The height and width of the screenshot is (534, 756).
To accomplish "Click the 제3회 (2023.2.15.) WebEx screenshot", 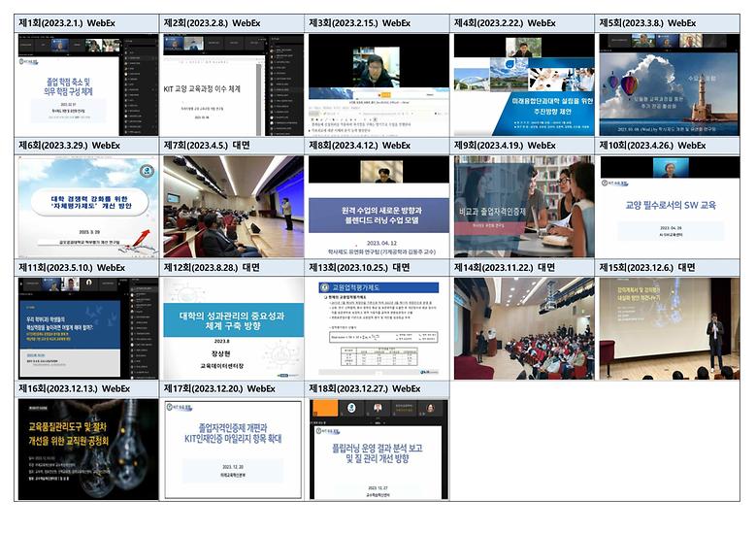I will point(378,84).
